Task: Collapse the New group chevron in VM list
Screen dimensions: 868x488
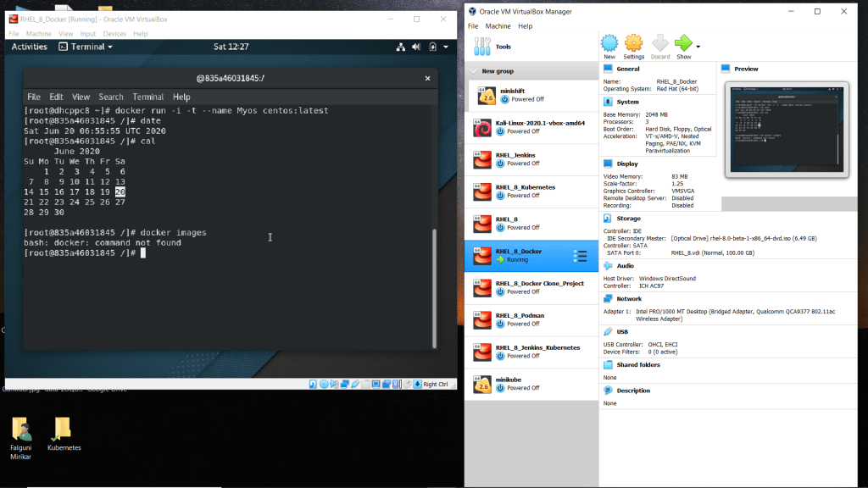Action: 473,71
